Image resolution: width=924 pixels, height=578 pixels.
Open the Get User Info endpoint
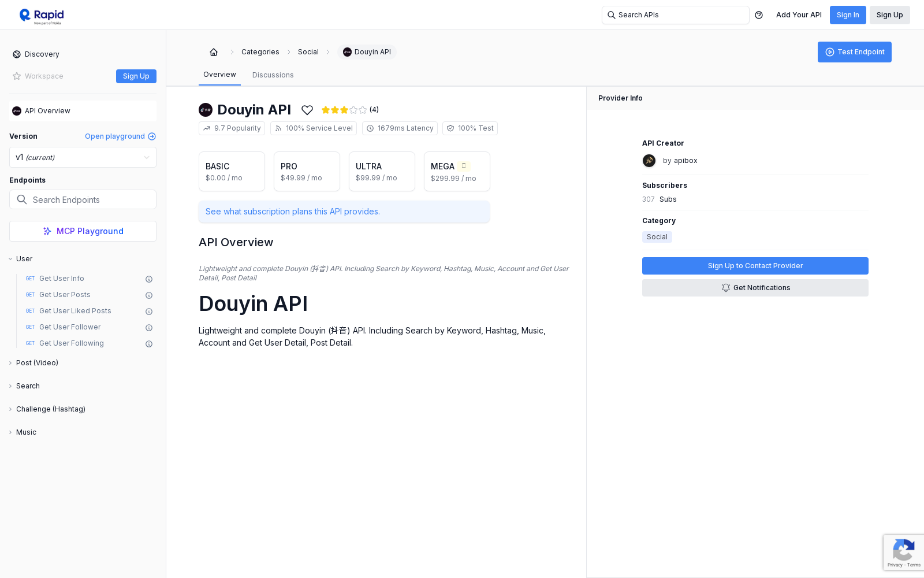[62, 279]
